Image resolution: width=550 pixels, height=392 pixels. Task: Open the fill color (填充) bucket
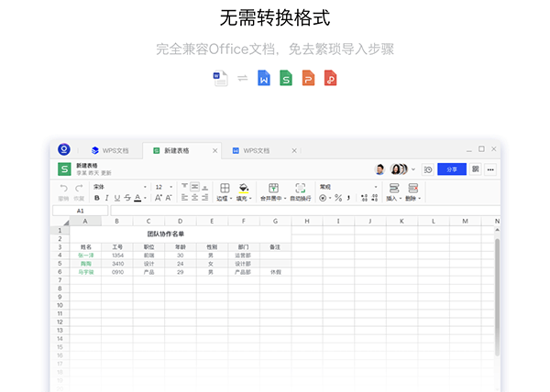[243, 188]
